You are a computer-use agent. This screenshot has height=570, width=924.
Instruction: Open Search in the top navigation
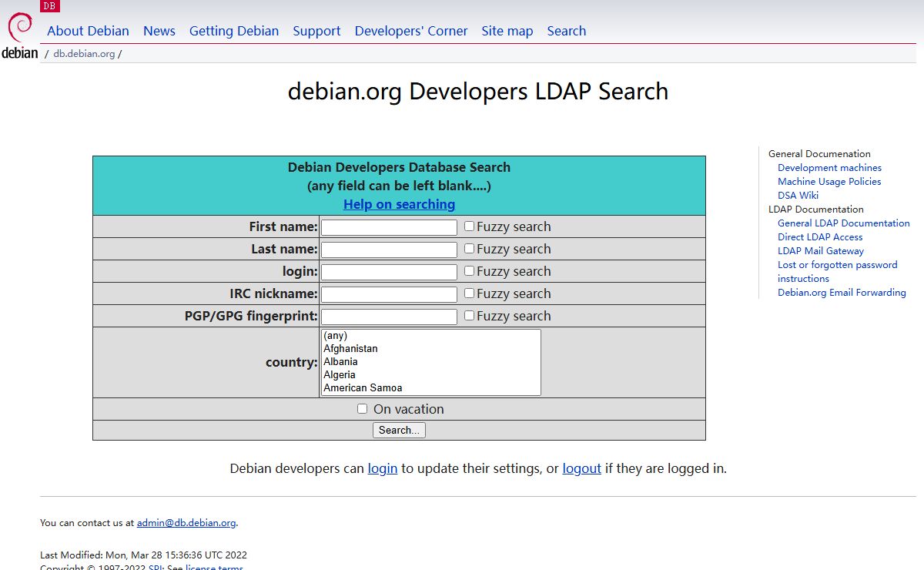[x=567, y=31]
